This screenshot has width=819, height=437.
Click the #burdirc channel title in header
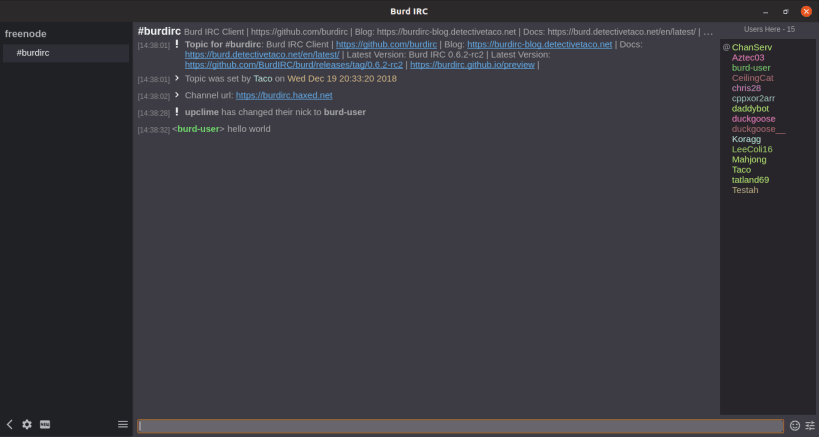[x=159, y=31]
